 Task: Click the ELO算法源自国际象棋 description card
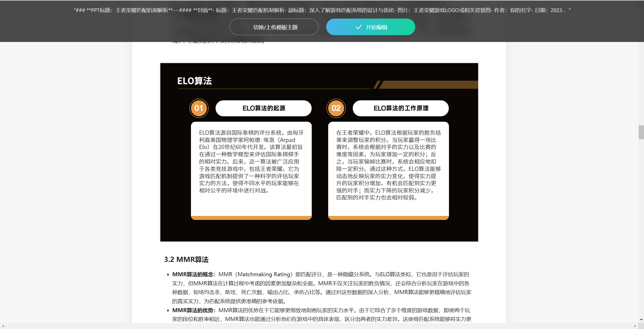pos(251,171)
